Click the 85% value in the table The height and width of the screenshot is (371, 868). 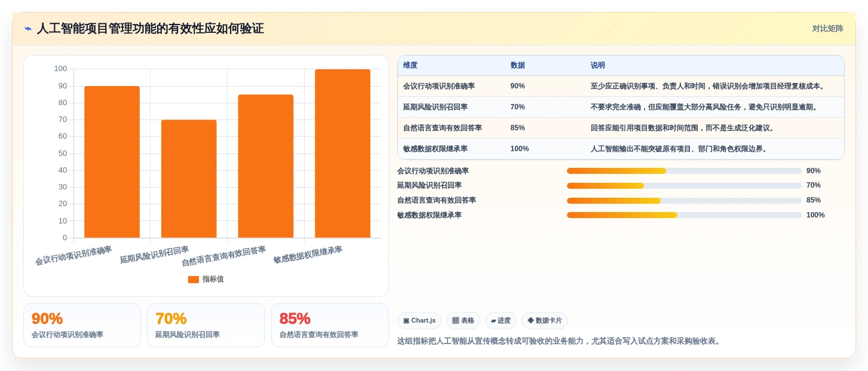[517, 128]
